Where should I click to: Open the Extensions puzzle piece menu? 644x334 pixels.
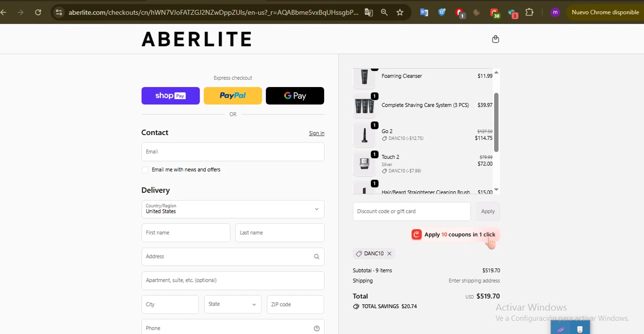pyautogui.click(x=529, y=12)
